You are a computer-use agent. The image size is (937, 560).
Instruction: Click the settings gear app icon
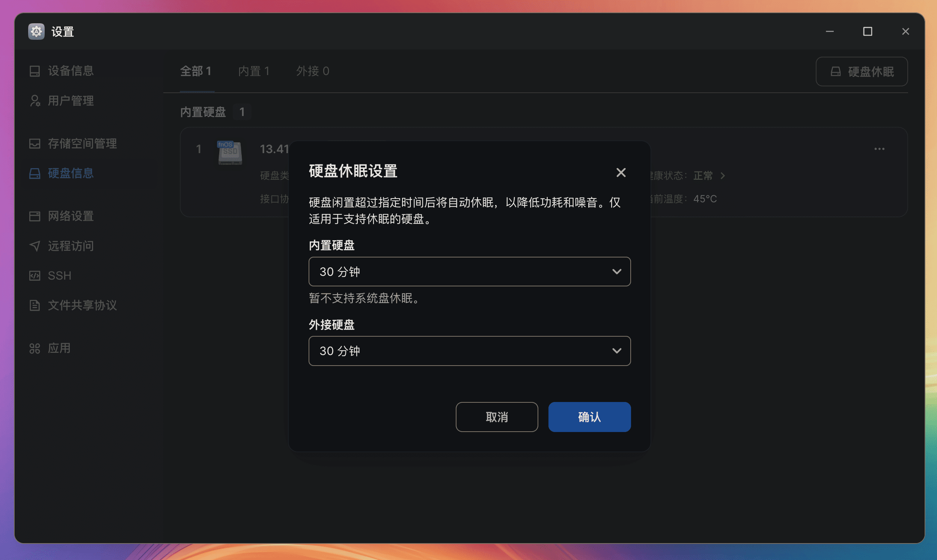[36, 31]
